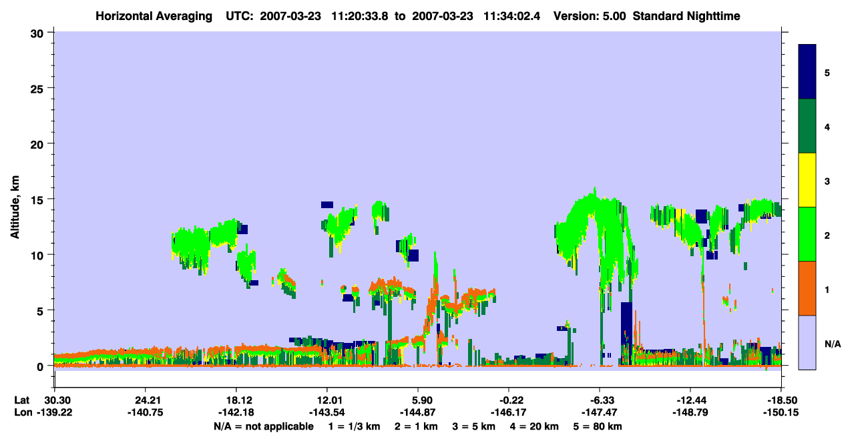Click the longitude value -139.22

[54, 413]
